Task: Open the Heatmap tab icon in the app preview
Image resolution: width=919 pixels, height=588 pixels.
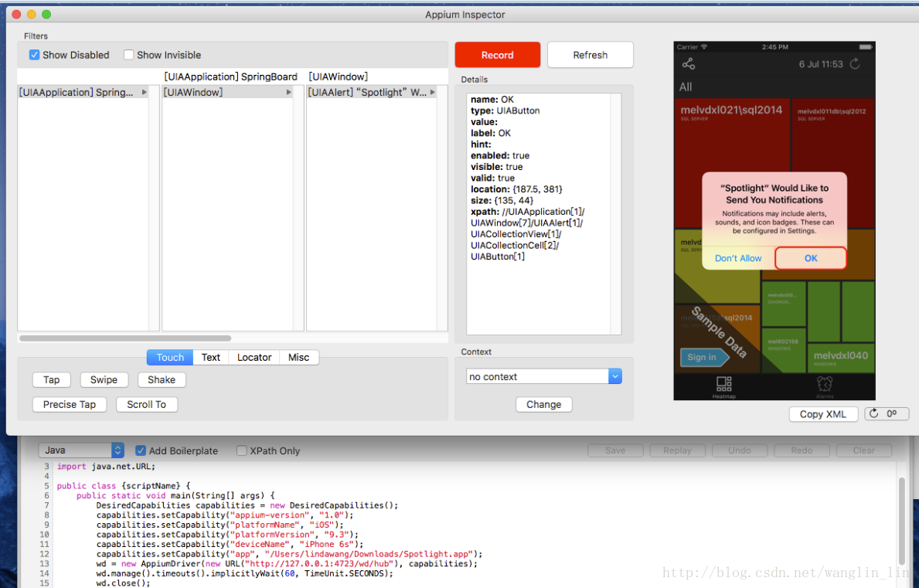Action: tap(723, 384)
